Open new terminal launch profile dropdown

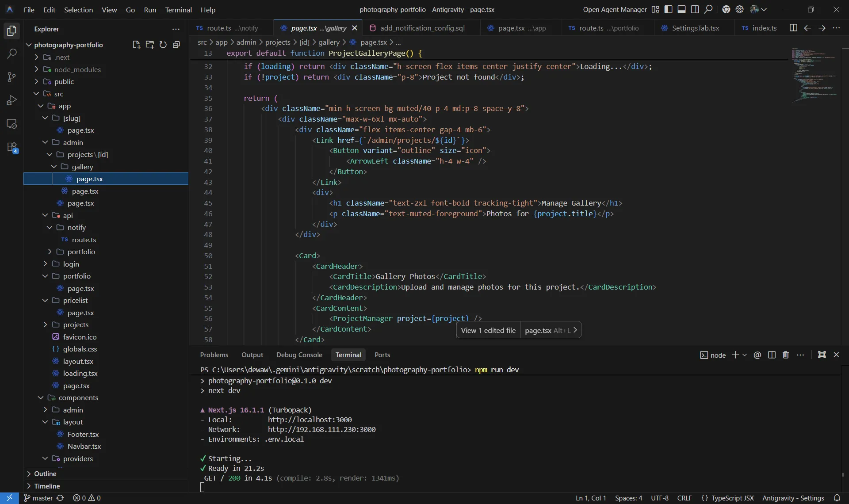[x=745, y=355]
